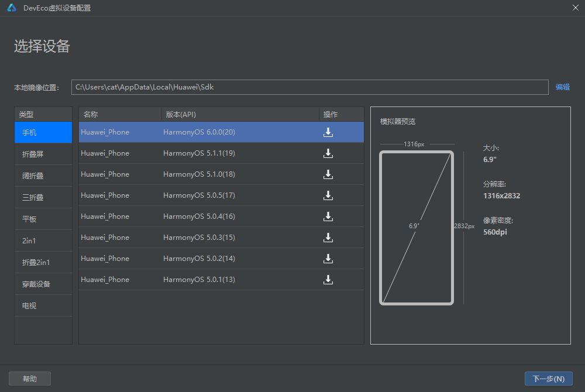The width and height of the screenshot is (585, 392).
Task: Click the phone outline preview thumbnail
Action: pyautogui.click(x=417, y=228)
